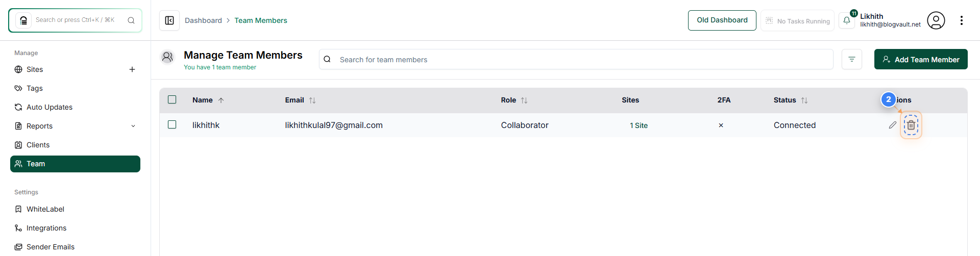The width and height of the screenshot is (980, 256).
Task: Click the filter icon beside member search
Action: tap(852, 59)
